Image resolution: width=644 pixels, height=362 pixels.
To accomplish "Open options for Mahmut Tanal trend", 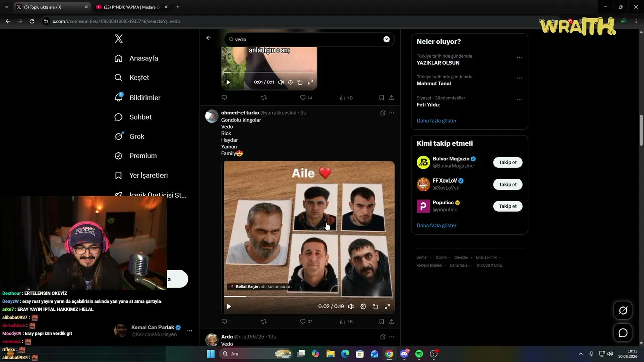I will (519, 78).
